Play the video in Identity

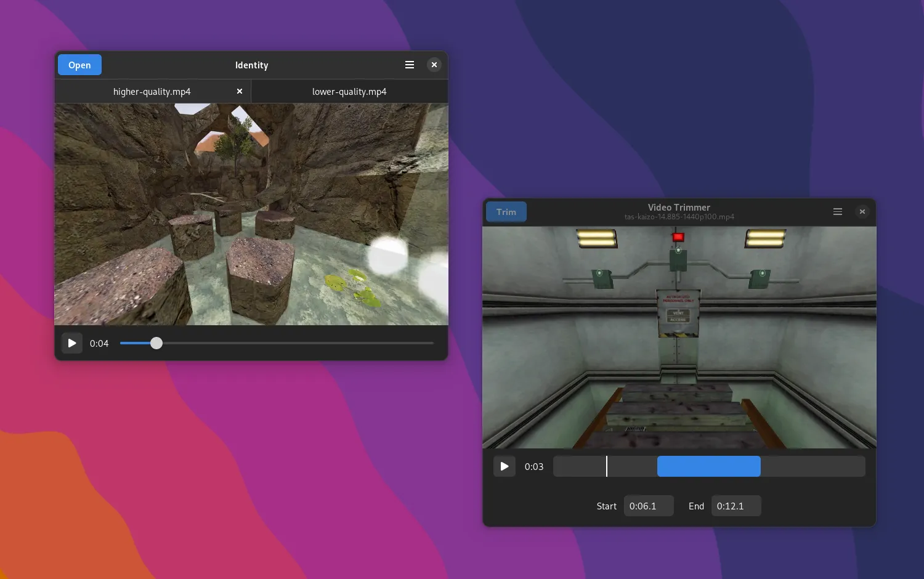(x=72, y=343)
